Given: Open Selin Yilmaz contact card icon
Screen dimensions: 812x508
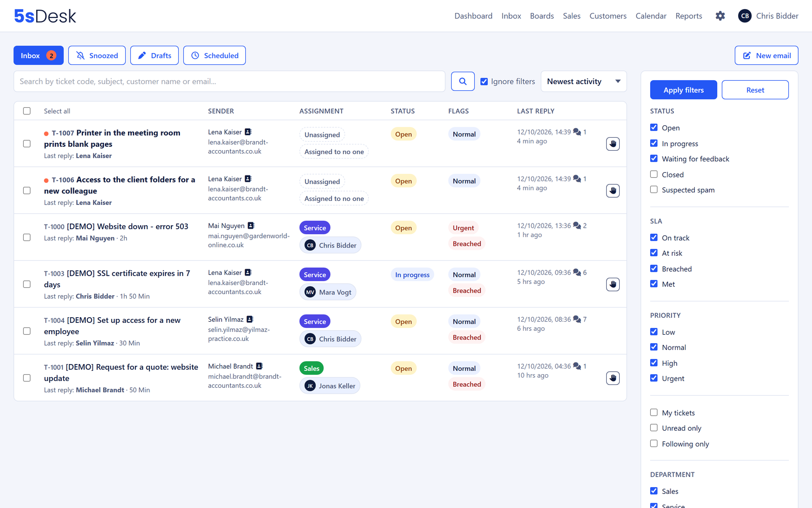Looking at the screenshot, I should [250, 319].
